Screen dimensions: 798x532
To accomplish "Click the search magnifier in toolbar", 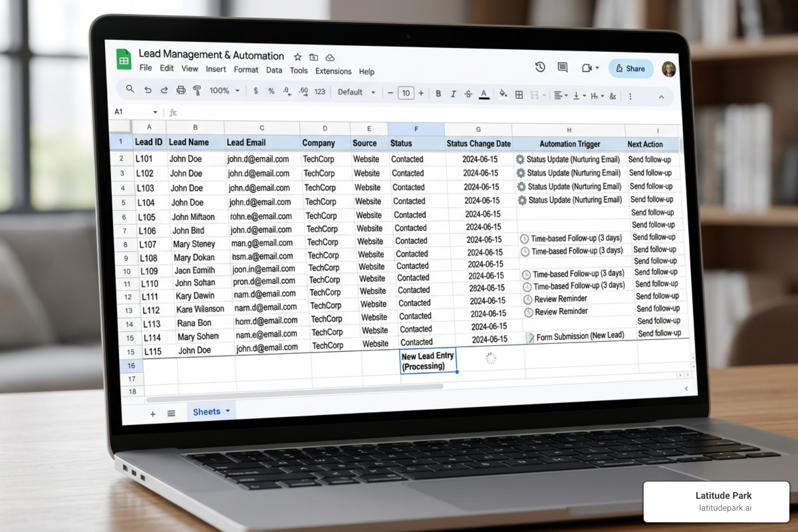I will tap(130, 89).
